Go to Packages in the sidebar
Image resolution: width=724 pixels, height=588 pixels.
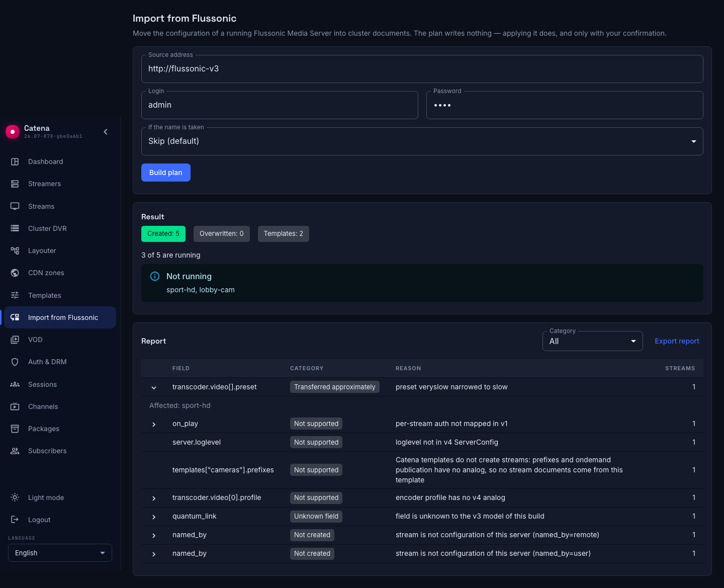[60, 429]
